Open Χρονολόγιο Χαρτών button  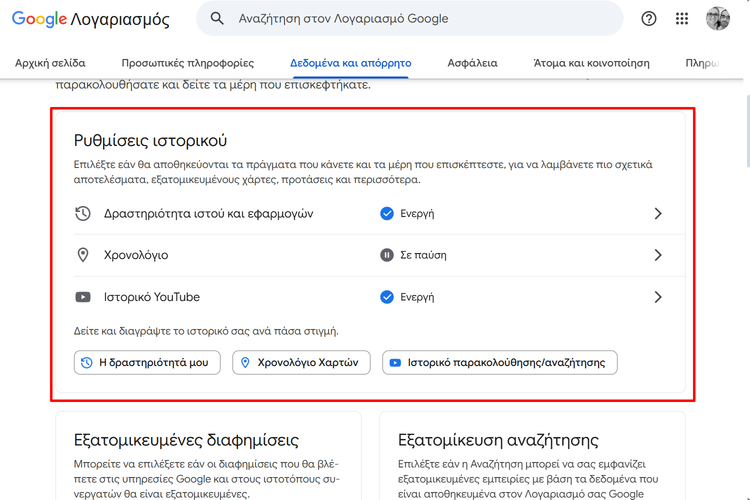click(301, 363)
